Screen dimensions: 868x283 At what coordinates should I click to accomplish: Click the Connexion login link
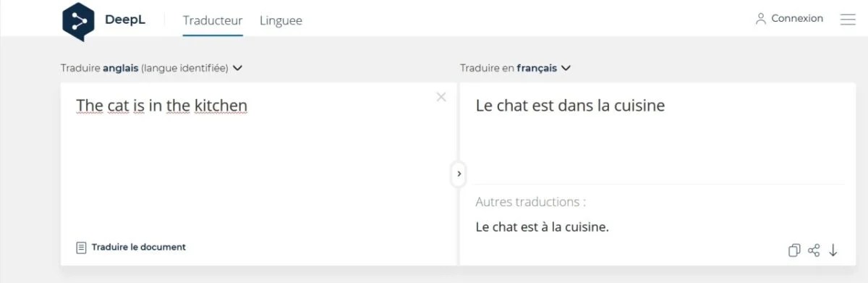pyautogui.click(x=797, y=19)
